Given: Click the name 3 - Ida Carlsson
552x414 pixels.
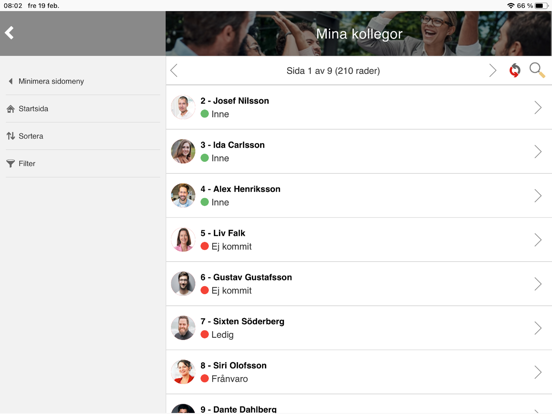Looking at the screenshot, I should (x=233, y=145).
